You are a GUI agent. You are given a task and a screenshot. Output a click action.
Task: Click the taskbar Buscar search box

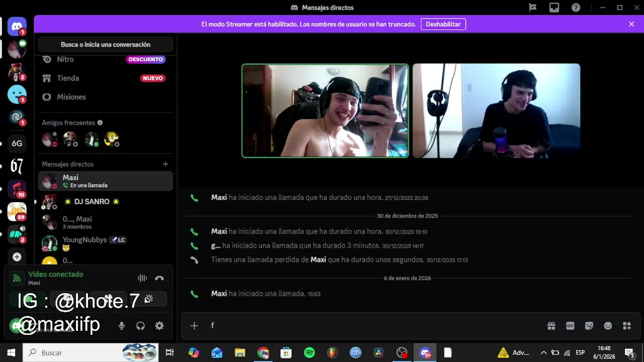(x=91, y=352)
